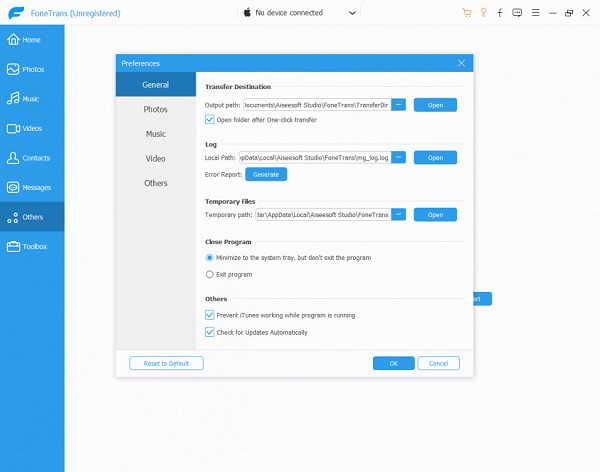The width and height of the screenshot is (600, 472).
Task: Expand the device selection dropdown
Action: (352, 13)
